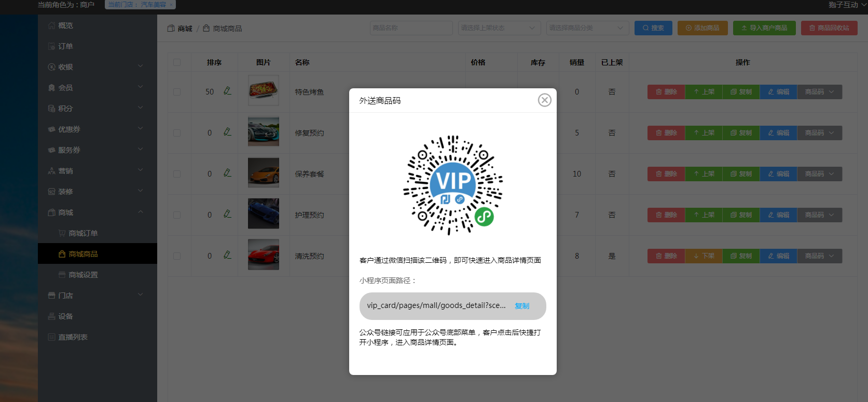Image resolution: width=868 pixels, height=402 pixels.
Task: Click the 概览 home icon
Action: click(x=51, y=25)
